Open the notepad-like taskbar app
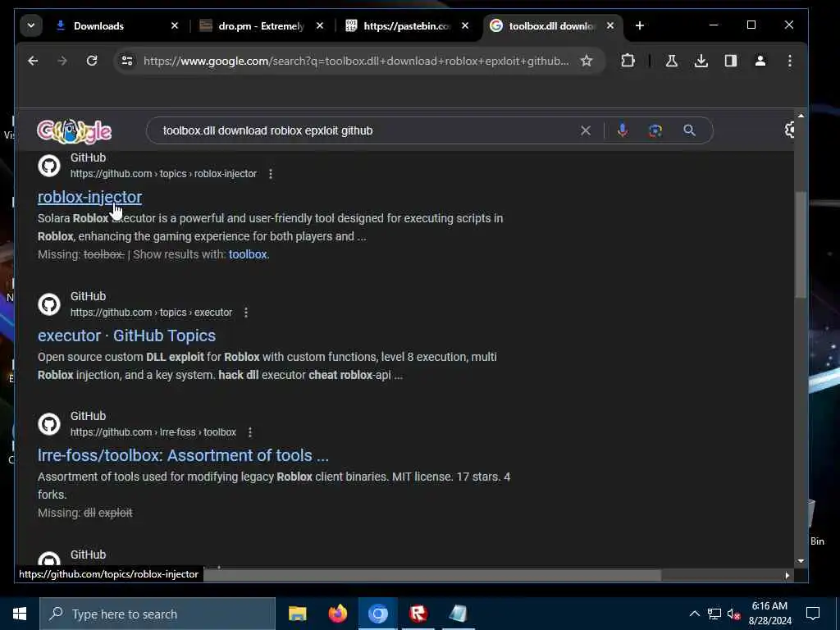Screen dimensions: 840x630 point(458,614)
